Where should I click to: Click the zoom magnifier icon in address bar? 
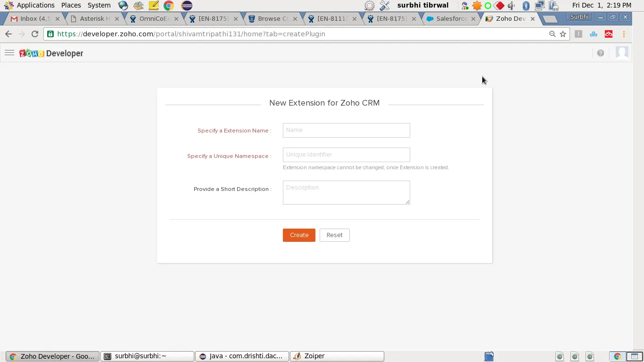[x=552, y=34]
